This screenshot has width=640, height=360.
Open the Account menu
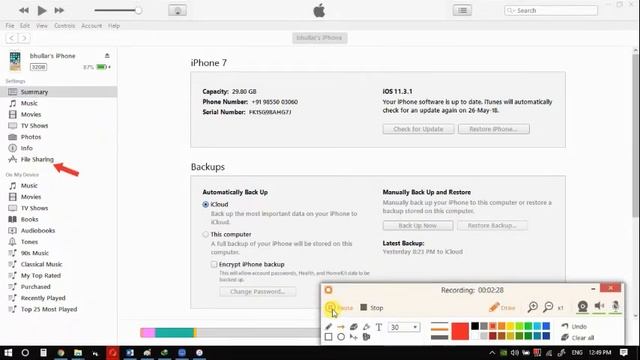point(91,26)
